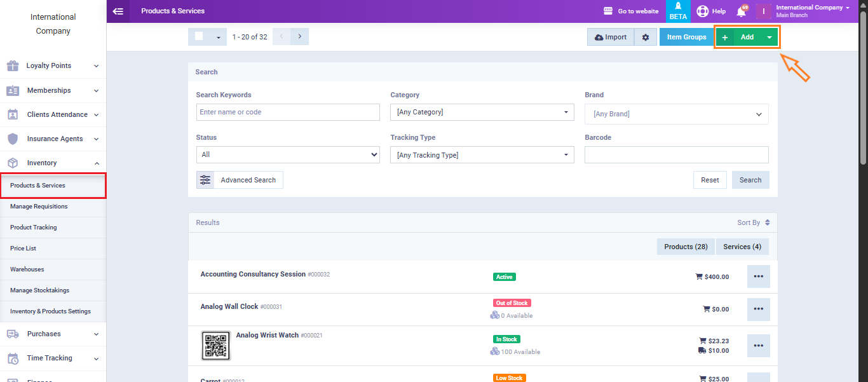Screen dimensions: 868x382
Task: Expand the Status dropdown set to All
Action: pos(288,154)
